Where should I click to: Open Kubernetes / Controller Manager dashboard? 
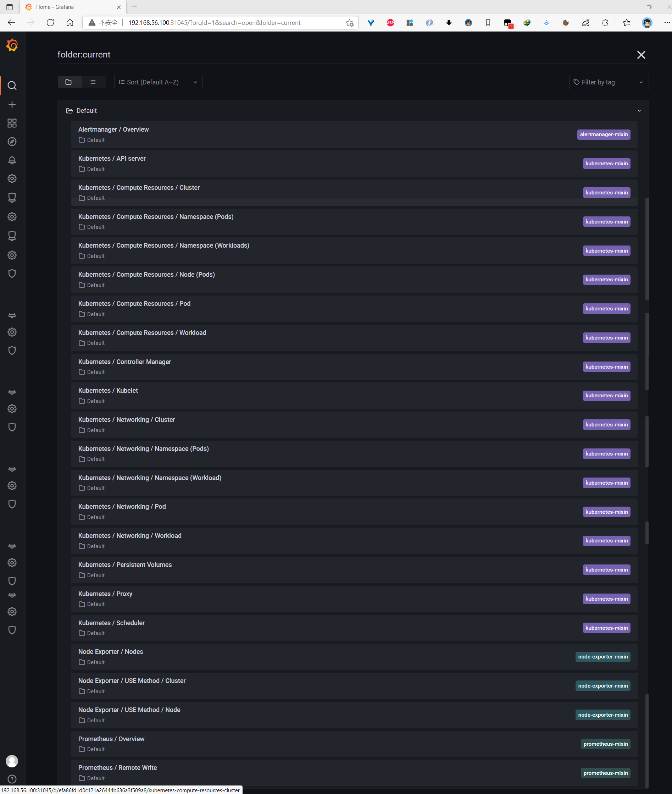(354, 367)
